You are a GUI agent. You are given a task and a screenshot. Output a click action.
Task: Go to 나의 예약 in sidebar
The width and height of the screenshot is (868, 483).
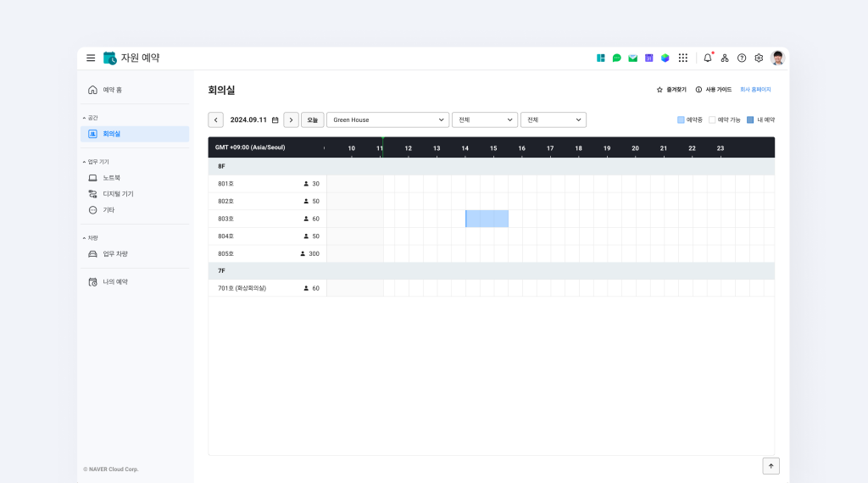click(114, 281)
